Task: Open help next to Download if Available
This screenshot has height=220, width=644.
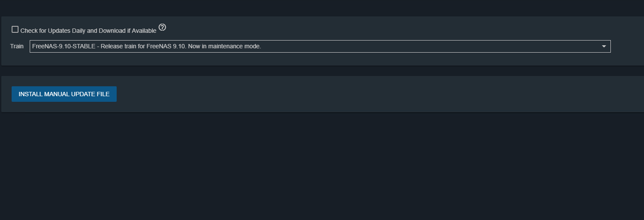Action: (162, 28)
